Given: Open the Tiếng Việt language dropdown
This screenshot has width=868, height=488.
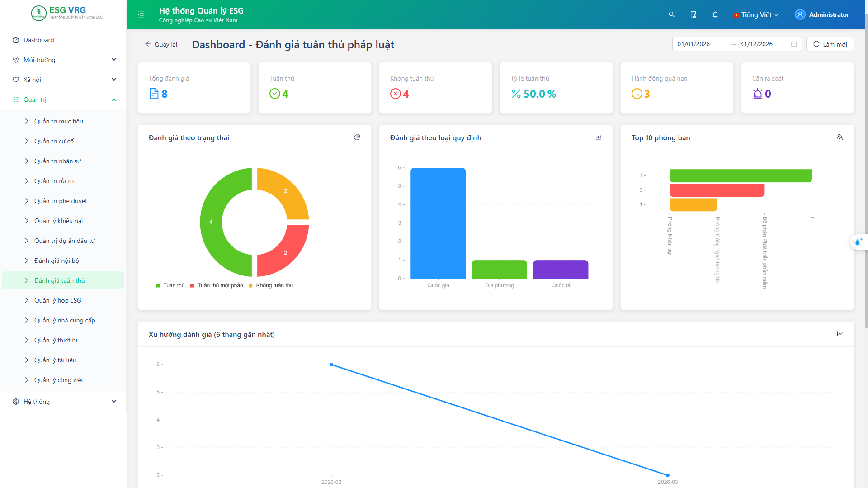Looking at the screenshot, I should 756,14.
